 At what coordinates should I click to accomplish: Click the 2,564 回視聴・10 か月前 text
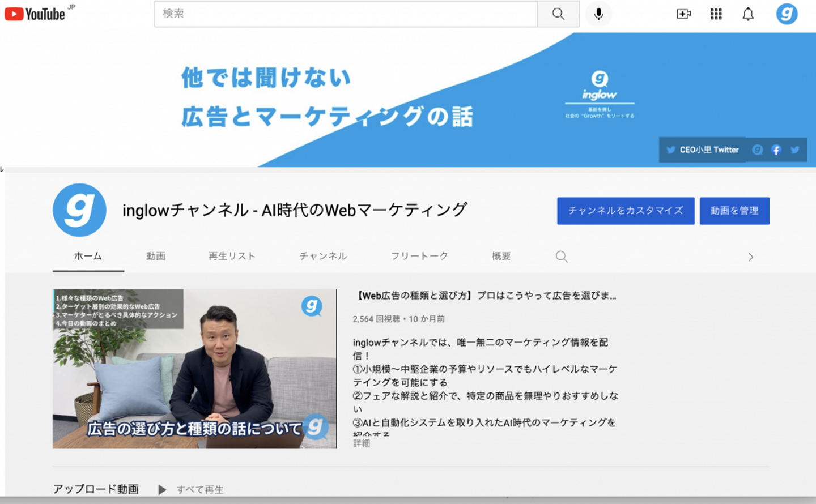[x=399, y=319]
